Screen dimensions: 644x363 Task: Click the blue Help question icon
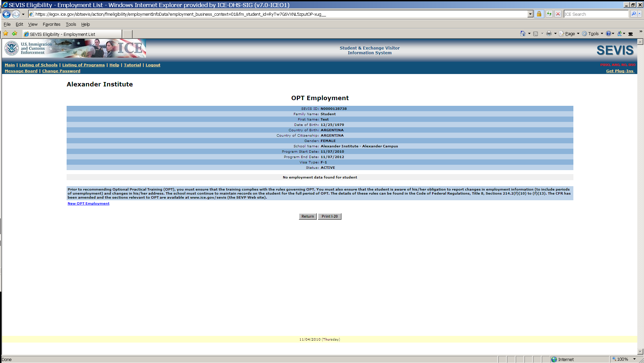[608, 33]
